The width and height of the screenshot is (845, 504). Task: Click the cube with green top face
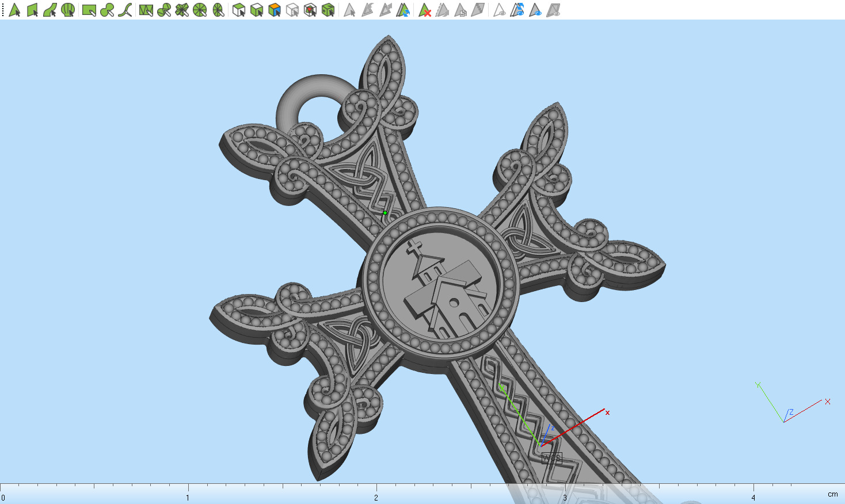point(239,10)
